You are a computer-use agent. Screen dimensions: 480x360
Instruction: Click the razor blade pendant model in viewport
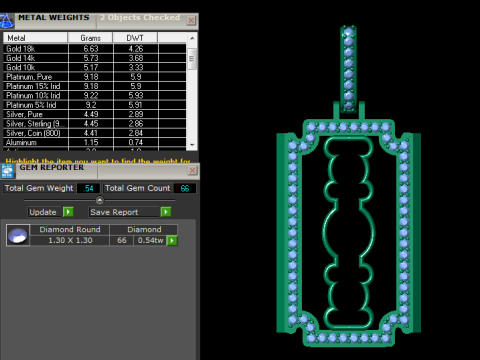(x=349, y=233)
